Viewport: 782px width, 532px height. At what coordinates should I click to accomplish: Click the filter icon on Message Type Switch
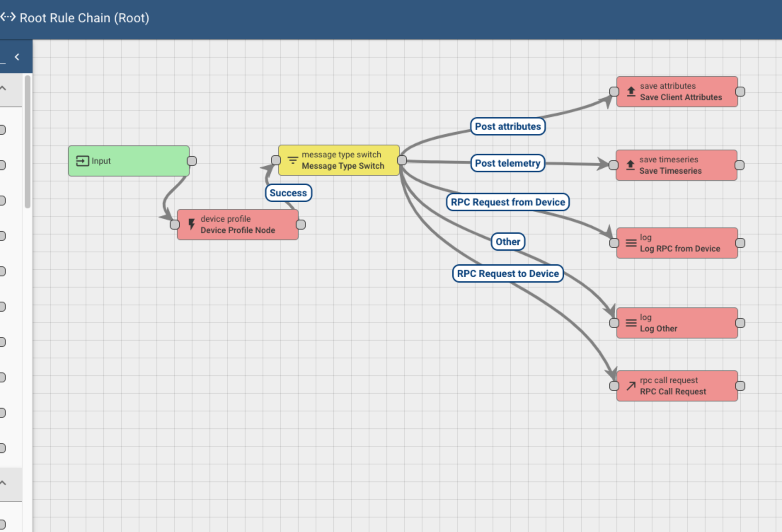(x=293, y=160)
